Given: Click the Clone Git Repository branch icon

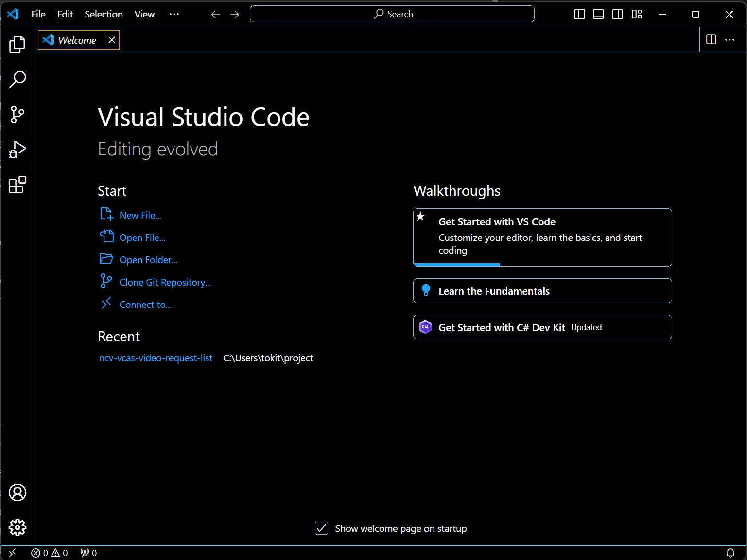Looking at the screenshot, I should click(106, 281).
